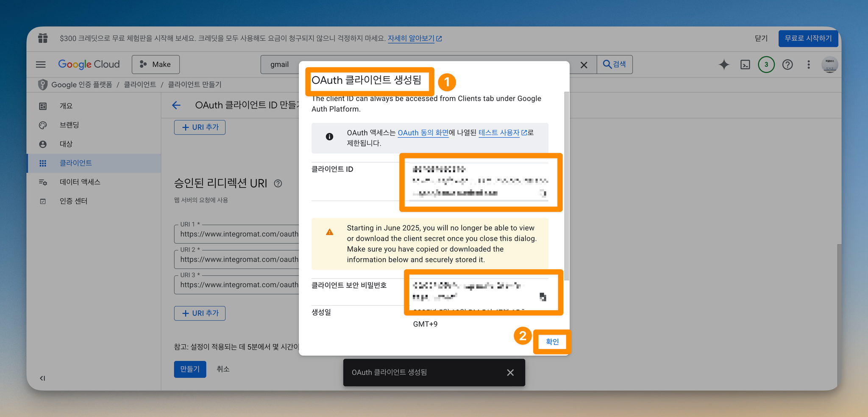This screenshot has width=868, height=417.
Task: Click the warning triangle icon in dialog
Action: click(329, 232)
